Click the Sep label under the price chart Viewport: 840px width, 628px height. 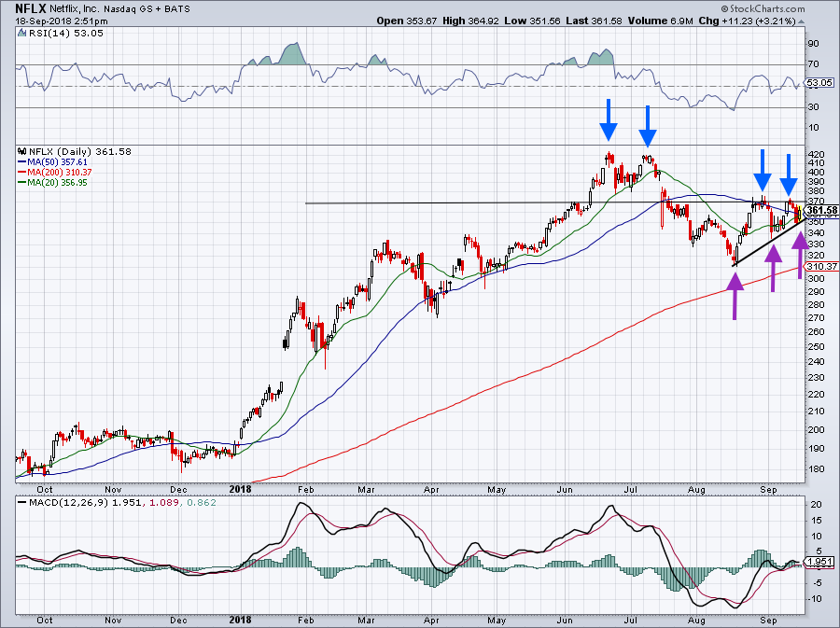click(x=769, y=489)
